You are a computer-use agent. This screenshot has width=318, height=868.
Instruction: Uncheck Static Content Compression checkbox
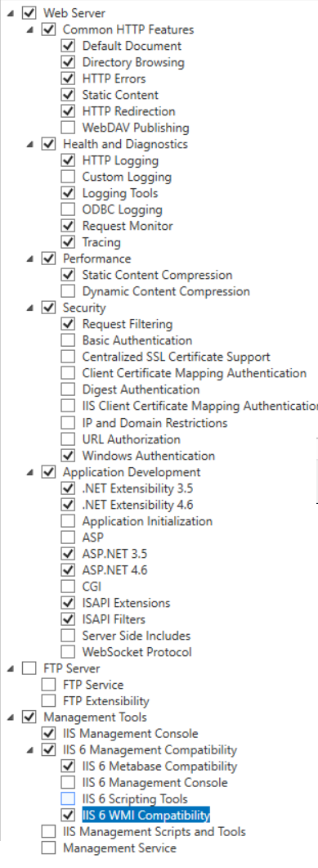[x=68, y=275]
